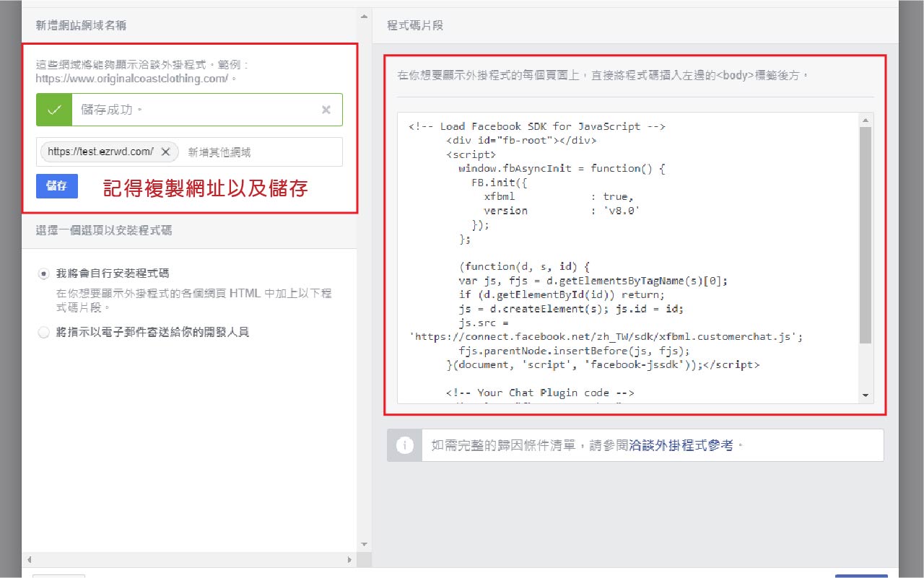This screenshot has width=924, height=578.
Task: Select 我將會自行安裝程式碼 radio option
Action: pyautogui.click(x=44, y=273)
